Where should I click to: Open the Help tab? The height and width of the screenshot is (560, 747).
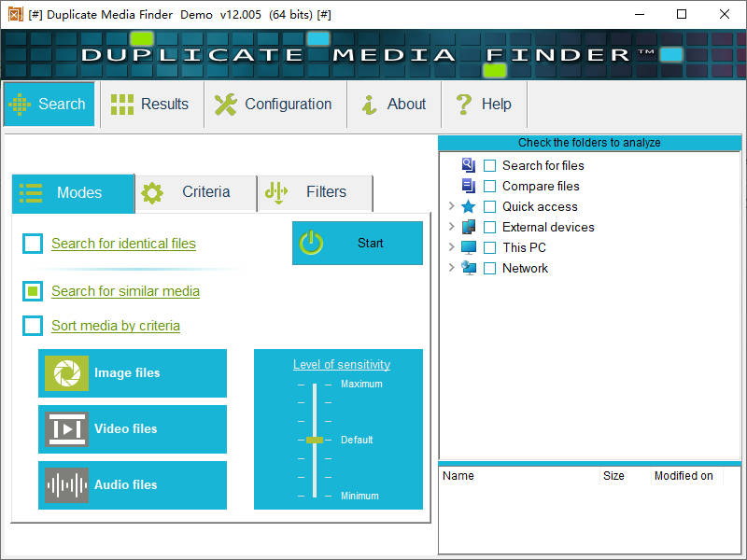(x=484, y=104)
